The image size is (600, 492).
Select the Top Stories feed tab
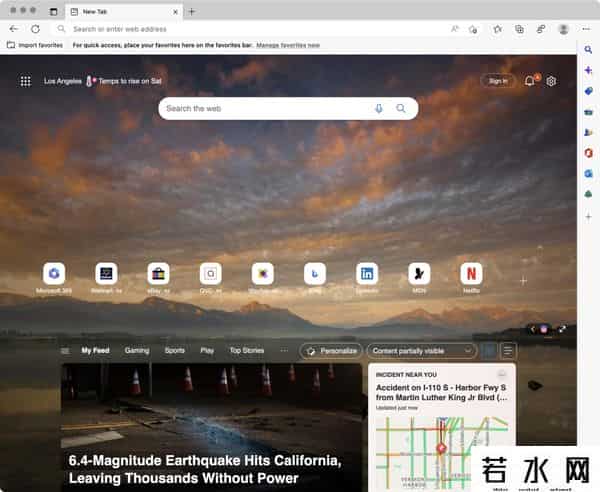coord(247,350)
